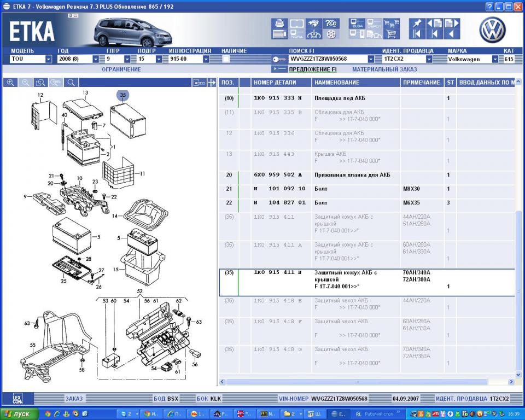Click the ПОЗ. column header
The width and height of the screenshot is (525, 420).
(x=229, y=83)
